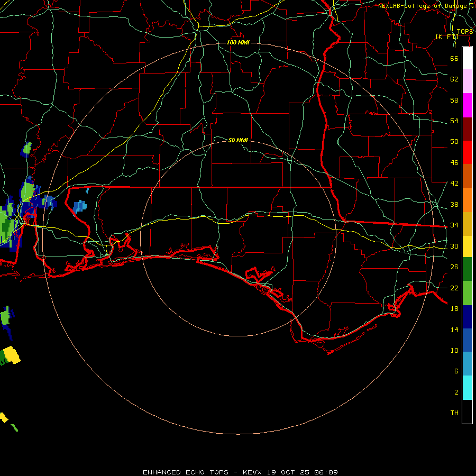This screenshot has height=476, width=476.
Task: Click the dark orange legend swatch above 42
Action: tap(467, 176)
